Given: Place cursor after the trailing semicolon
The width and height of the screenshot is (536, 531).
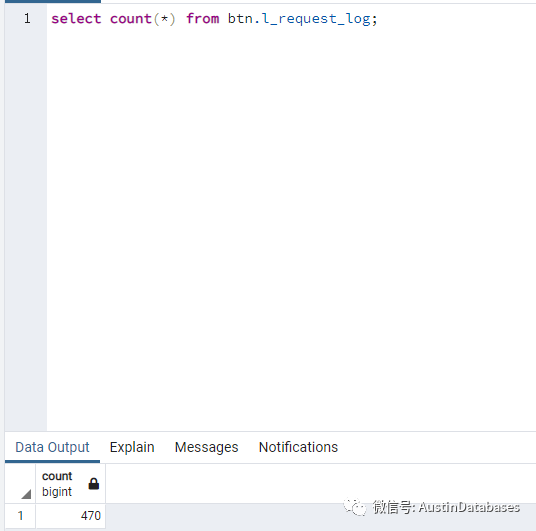Looking at the screenshot, I should point(378,19).
